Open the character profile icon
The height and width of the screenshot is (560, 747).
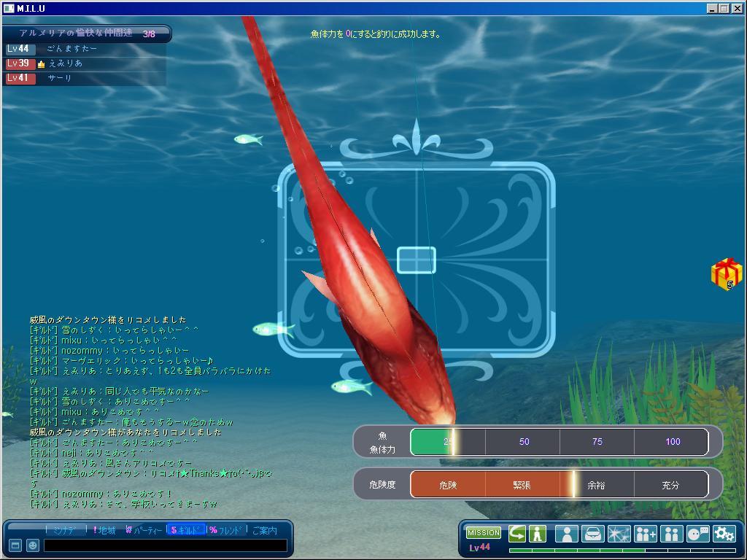tap(566, 534)
